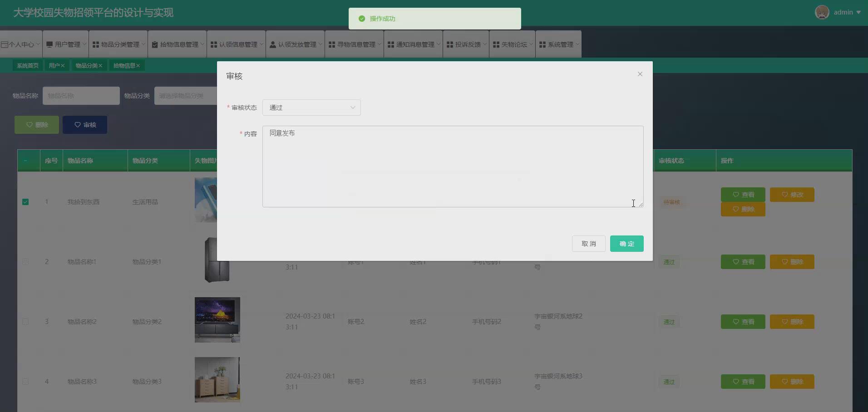Confirm the audit with 确定
868x412 pixels.
pos(626,244)
